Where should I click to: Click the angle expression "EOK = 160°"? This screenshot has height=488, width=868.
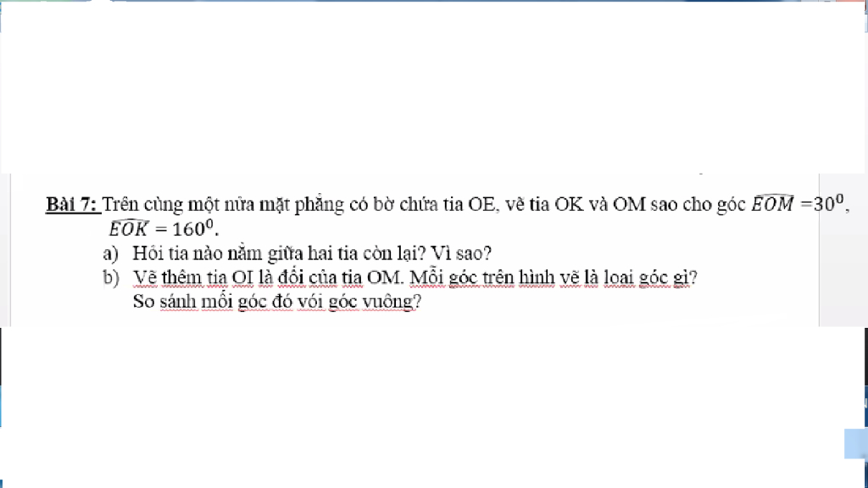click(x=161, y=228)
